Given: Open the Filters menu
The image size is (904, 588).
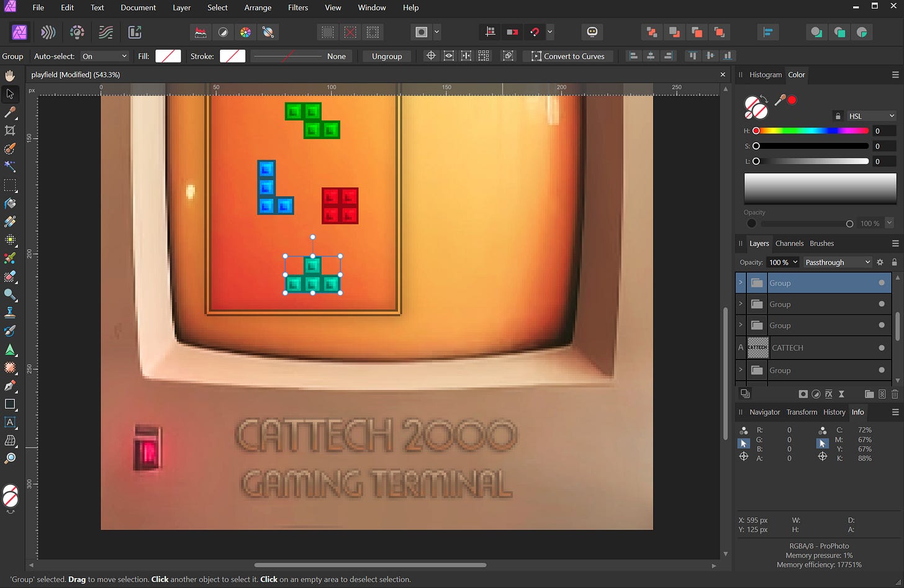Looking at the screenshot, I should 297,7.
